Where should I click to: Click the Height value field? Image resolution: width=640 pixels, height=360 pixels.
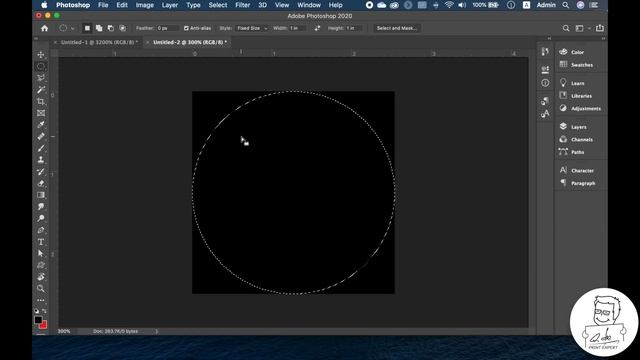353,28
